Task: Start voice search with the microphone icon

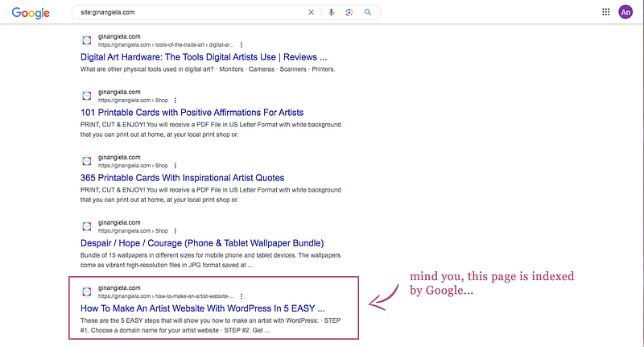Action: 331,12
